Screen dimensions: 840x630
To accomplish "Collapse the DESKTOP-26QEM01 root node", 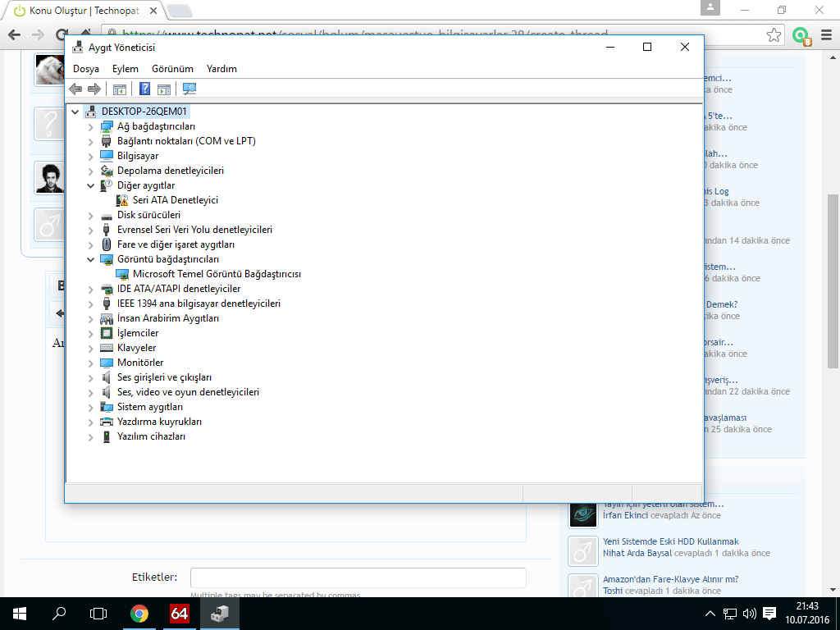I will click(75, 112).
